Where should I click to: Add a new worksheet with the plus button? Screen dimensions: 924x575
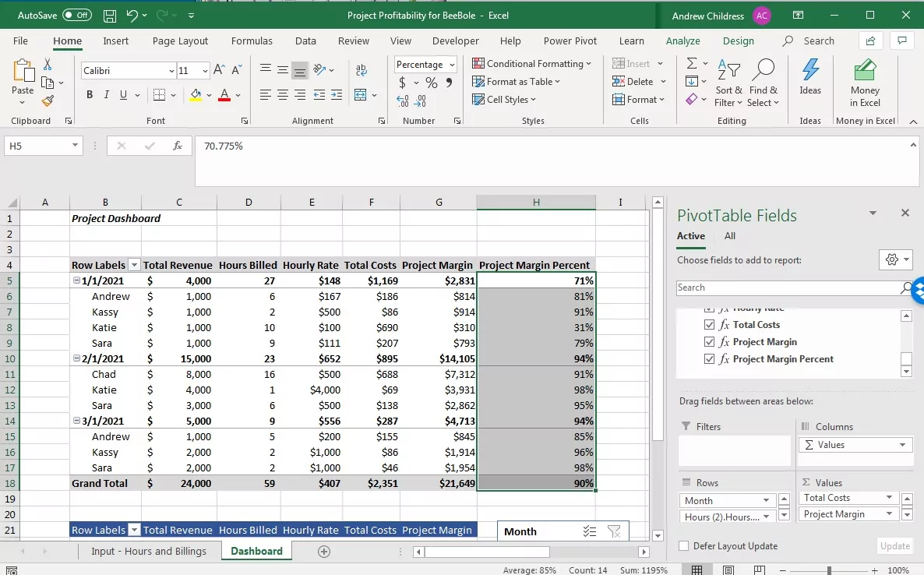323,550
